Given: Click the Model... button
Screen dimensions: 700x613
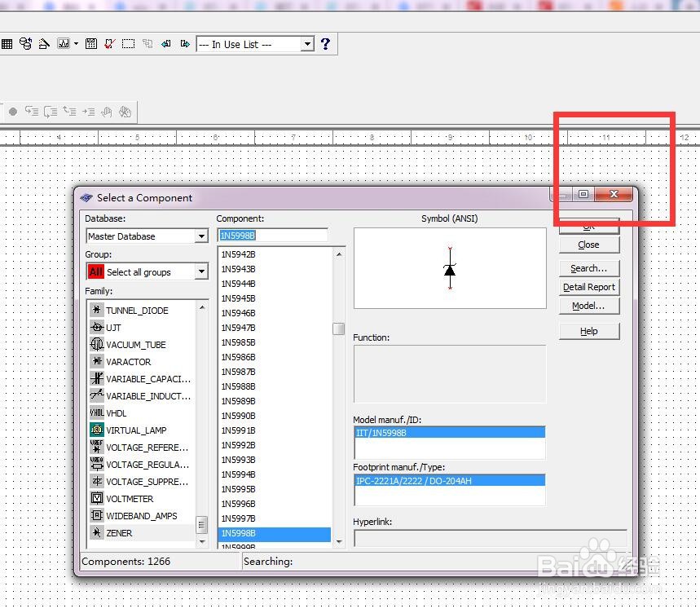Looking at the screenshot, I should pos(589,306).
